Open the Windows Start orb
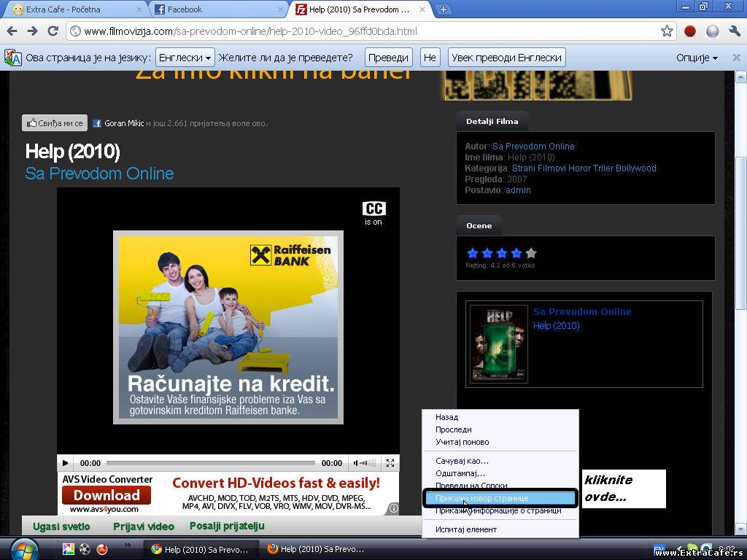Screen dimensions: 747x560 [x=25, y=548]
